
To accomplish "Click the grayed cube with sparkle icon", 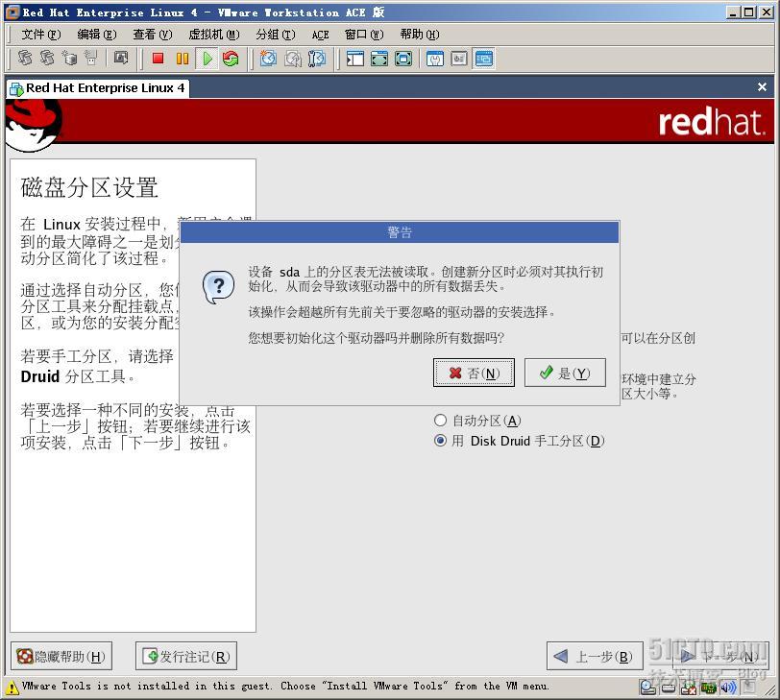I will tap(69, 59).
